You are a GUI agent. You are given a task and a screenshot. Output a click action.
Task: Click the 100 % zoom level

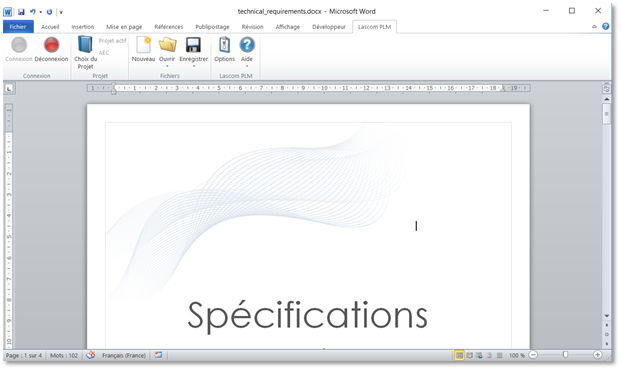pos(517,355)
